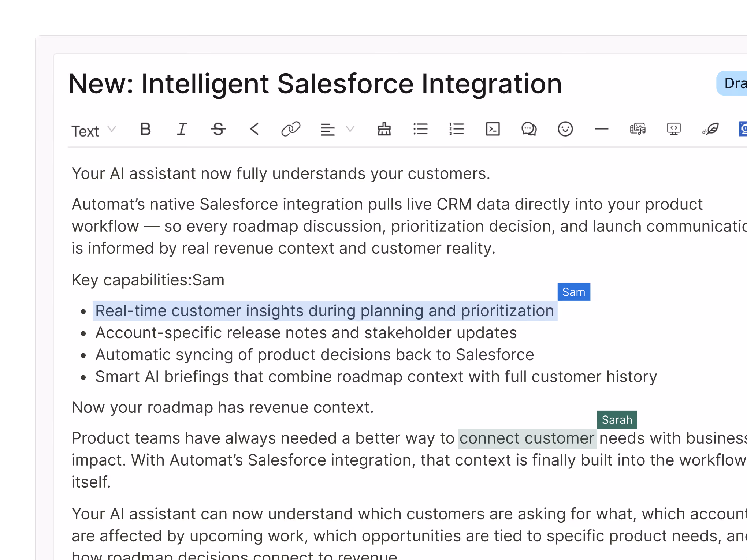This screenshot has height=560, width=747.
Task: Insert a horizontal divider line
Action: coord(602,129)
